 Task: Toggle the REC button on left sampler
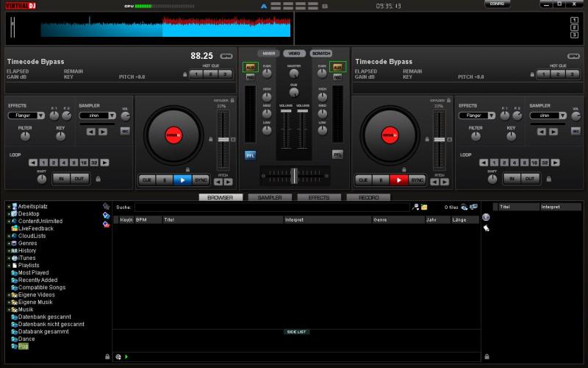coord(124,131)
